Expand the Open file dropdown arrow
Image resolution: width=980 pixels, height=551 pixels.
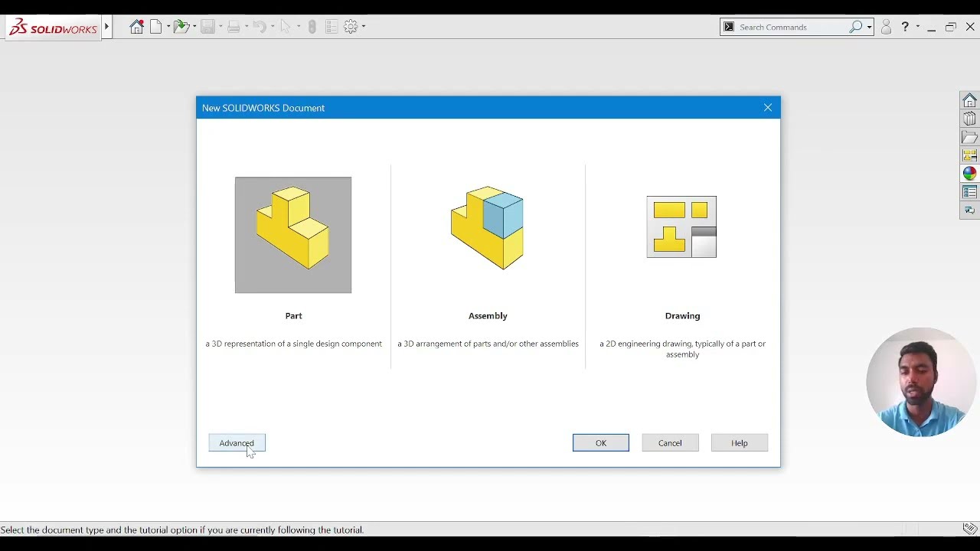pyautogui.click(x=194, y=27)
